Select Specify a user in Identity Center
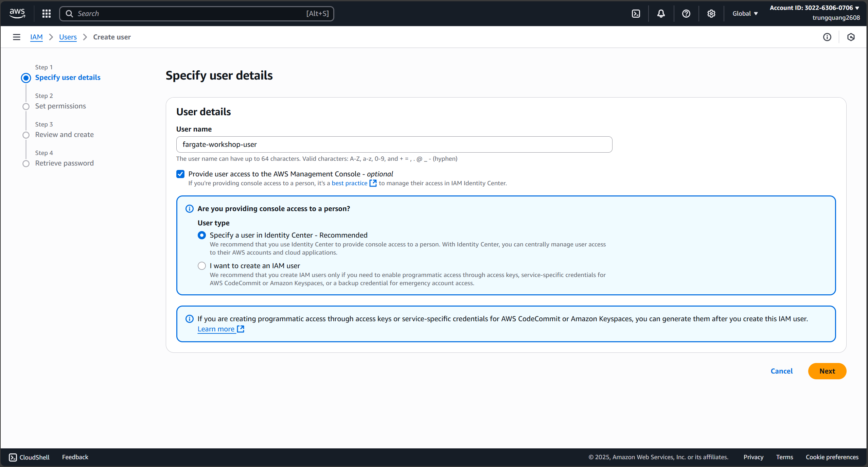 (202, 235)
